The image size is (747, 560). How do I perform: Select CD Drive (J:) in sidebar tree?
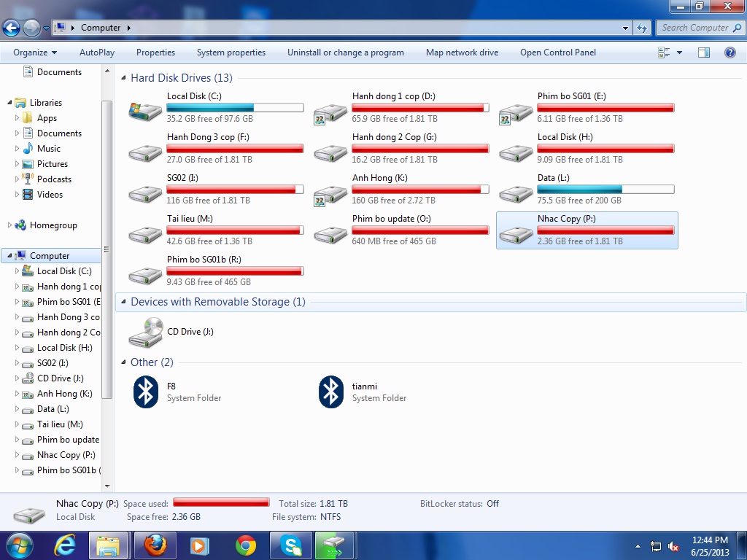click(60, 378)
